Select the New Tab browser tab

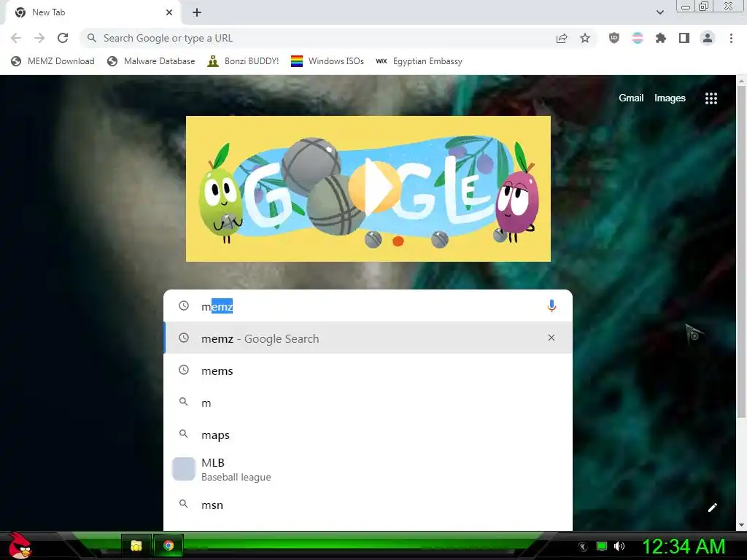pos(93,12)
